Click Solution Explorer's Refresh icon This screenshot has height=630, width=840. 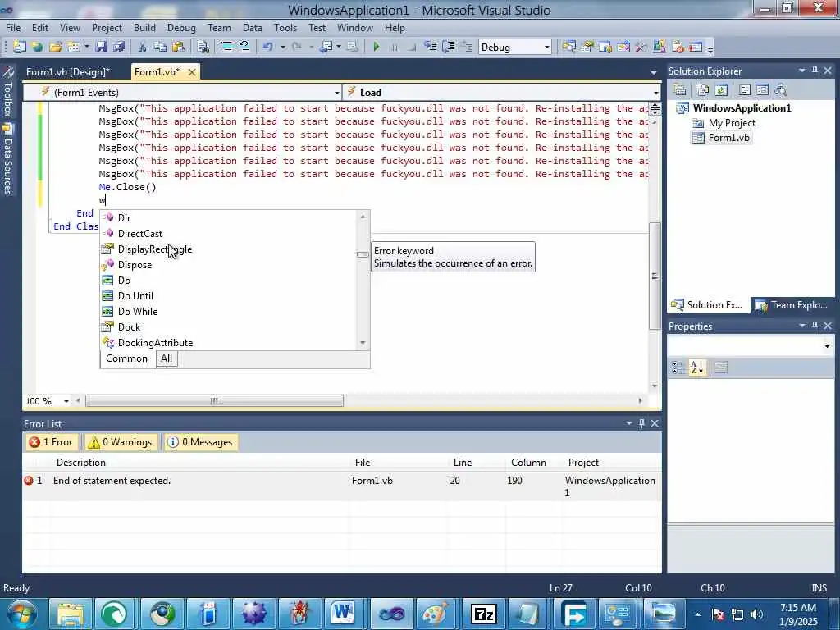(721, 90)
